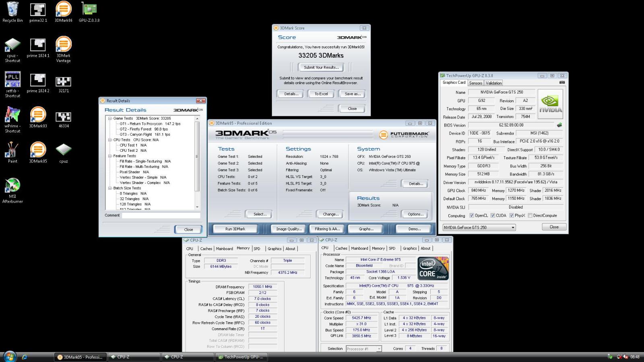The width and height of the screenshot is (644, 362).
Task: Click Details... in the System section
Action: point(416,184)
